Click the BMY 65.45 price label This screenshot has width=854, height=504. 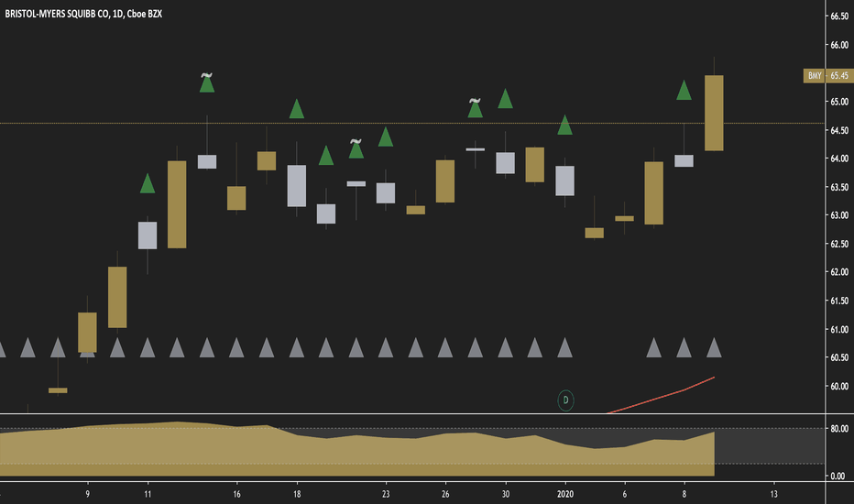point(827,76)
